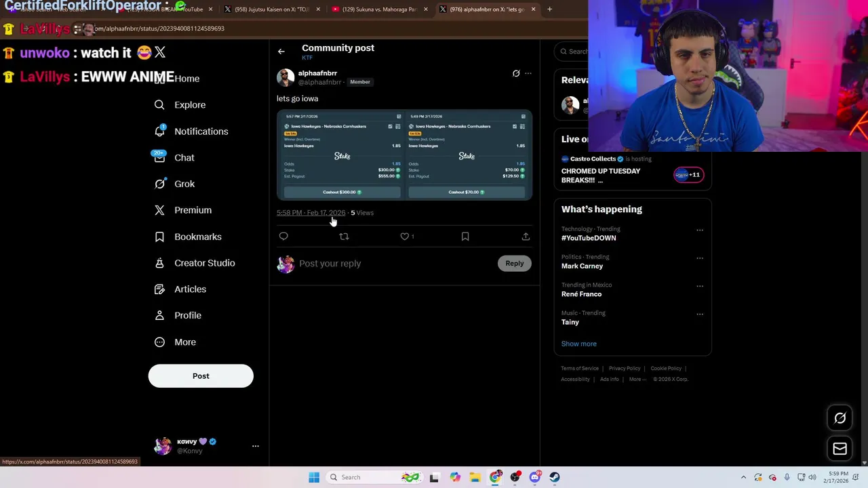Go back using the arrow beside Community post

click(281, 52)
